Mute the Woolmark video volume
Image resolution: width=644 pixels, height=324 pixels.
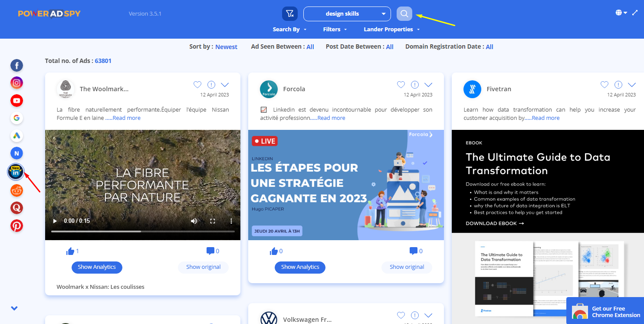(194, 221)
